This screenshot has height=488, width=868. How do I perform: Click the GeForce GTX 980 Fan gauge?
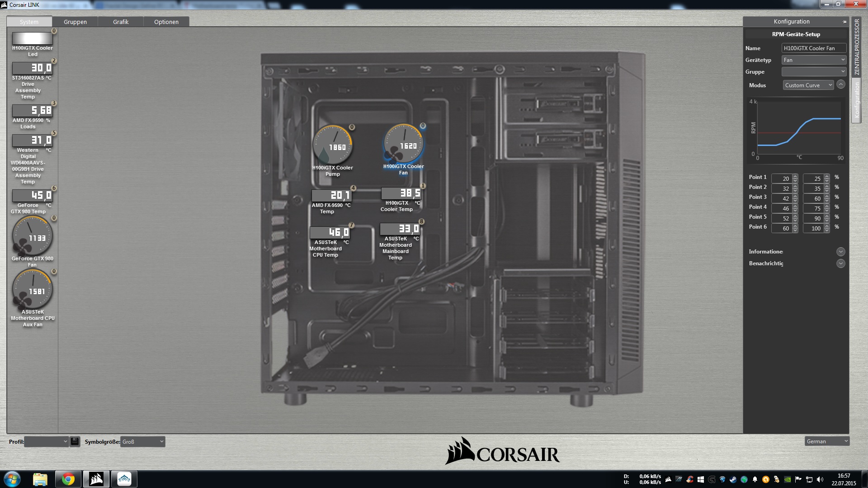[32, 236]
